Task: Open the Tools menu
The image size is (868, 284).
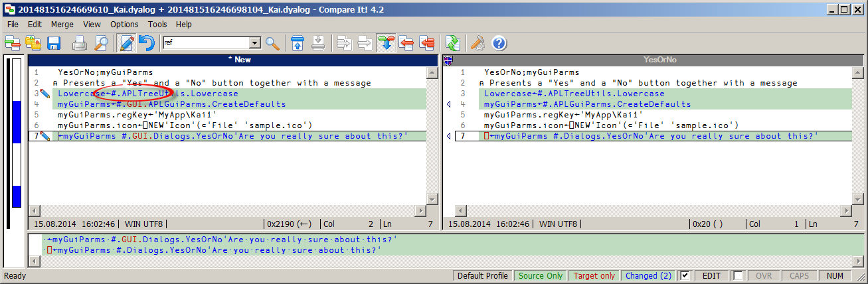Action: click(157, 24)
